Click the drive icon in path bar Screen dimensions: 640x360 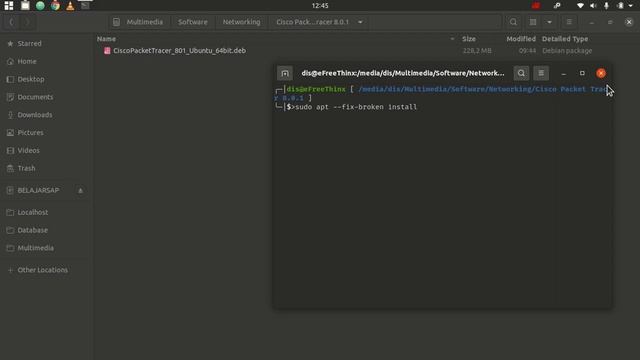click(x=116, y=22)
